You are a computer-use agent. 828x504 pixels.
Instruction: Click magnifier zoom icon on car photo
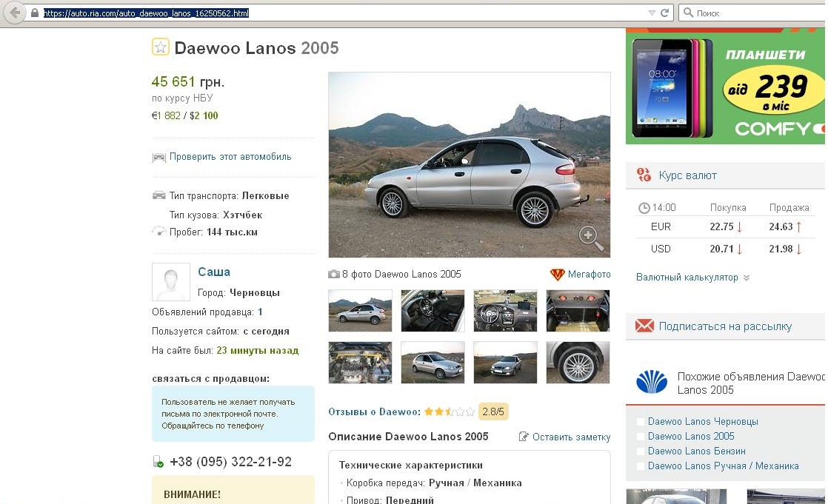[590, 237]
